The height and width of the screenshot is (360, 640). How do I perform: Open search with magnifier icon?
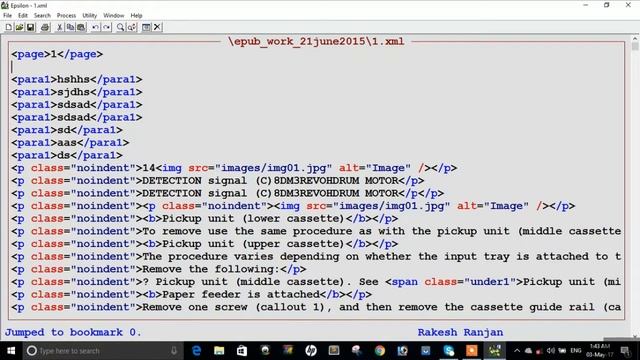120,27
